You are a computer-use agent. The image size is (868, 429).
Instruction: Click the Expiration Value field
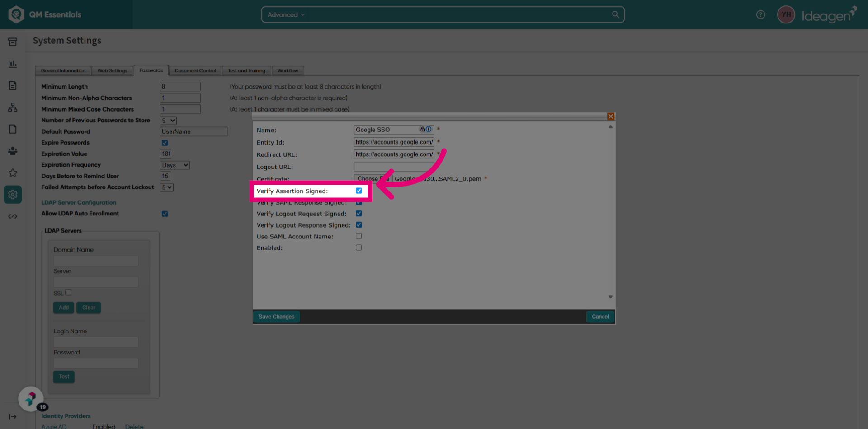(165, 154)
